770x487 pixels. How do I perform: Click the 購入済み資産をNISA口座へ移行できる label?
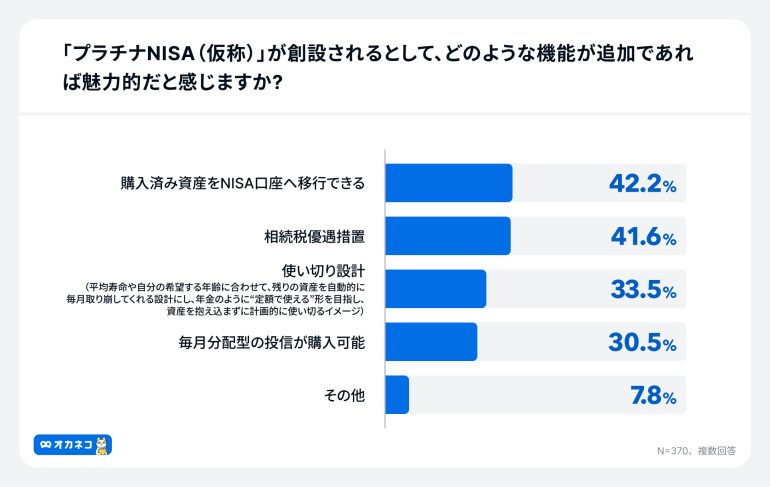(243, 184)
